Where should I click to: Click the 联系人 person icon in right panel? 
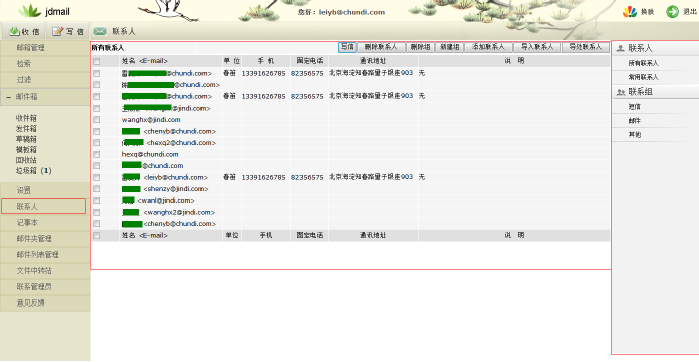[620, 48]
